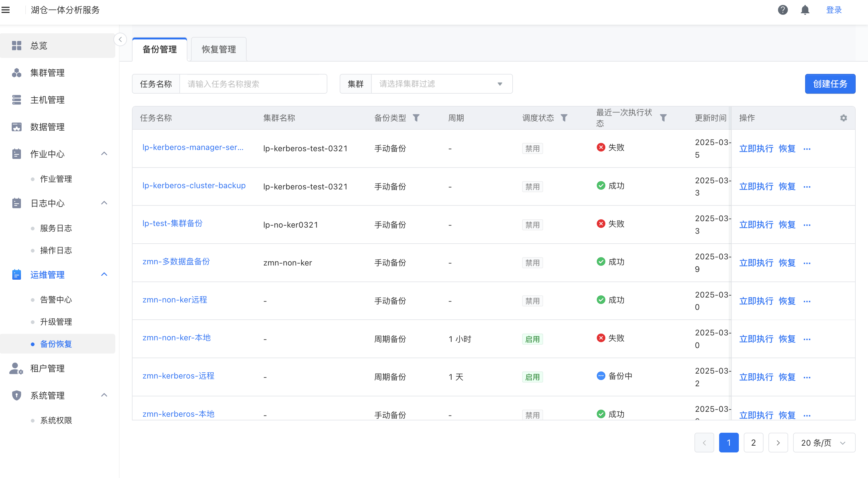Screen dimensions: 868x478
Task: Open more actions for lp-test-集群备份 row
Action: point(807,225)
